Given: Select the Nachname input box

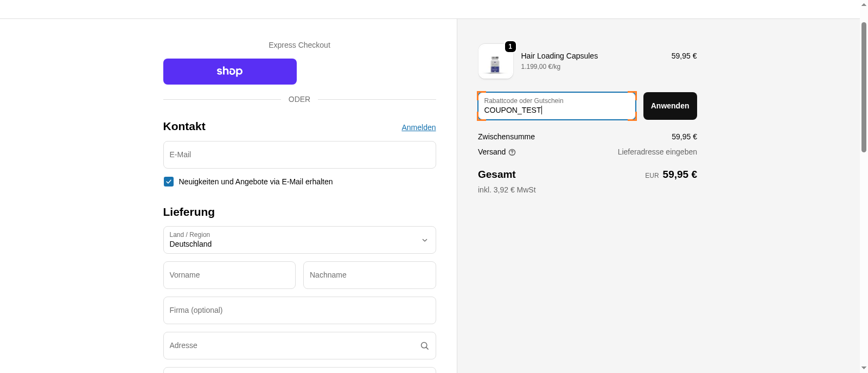Looking at the screenshot, I should (369, 275).
